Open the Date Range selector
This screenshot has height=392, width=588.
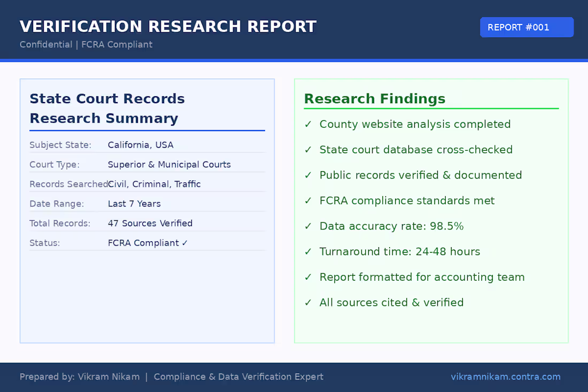tap(135, 204)
